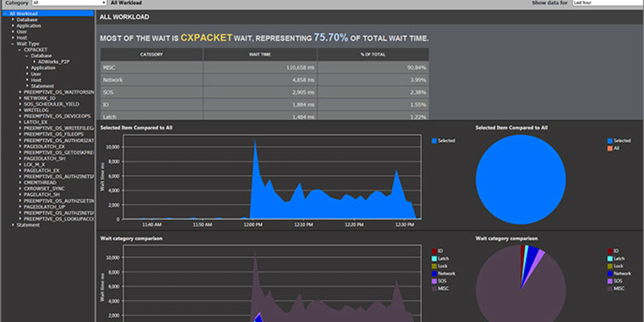Viewport: 644px width, 322px height.
Task: Click the SOS category cell
Action: tap(151, 92)
